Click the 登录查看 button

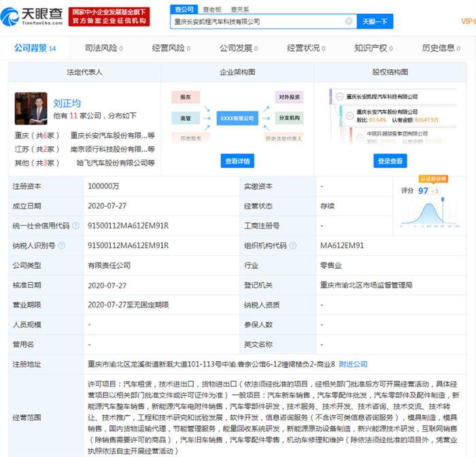coord(390,161)
